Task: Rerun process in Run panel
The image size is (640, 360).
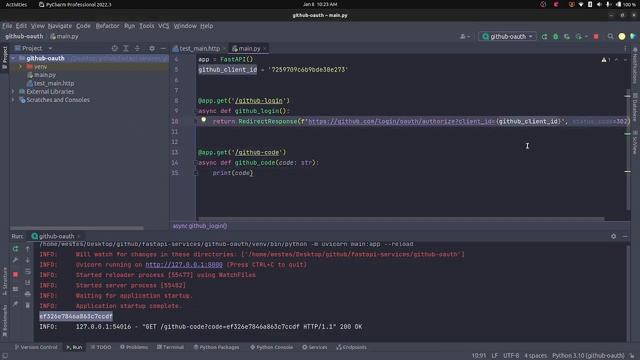Action: tap(16, 249)
